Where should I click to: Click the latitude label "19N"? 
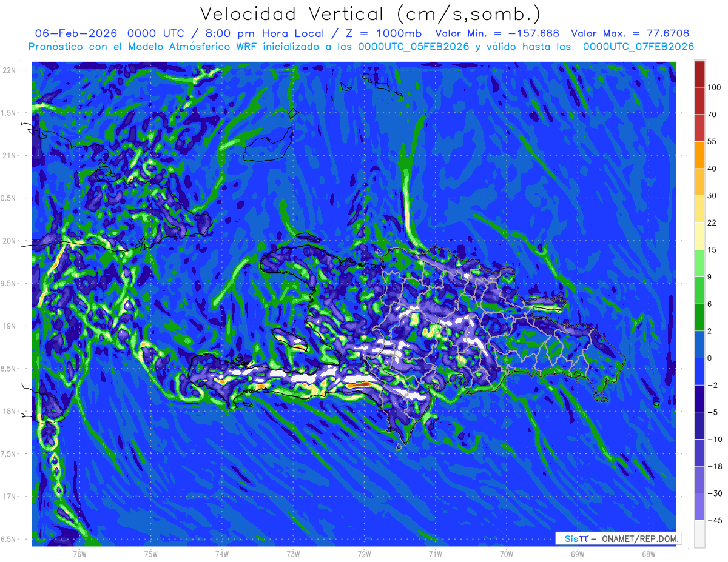[10, 326]
